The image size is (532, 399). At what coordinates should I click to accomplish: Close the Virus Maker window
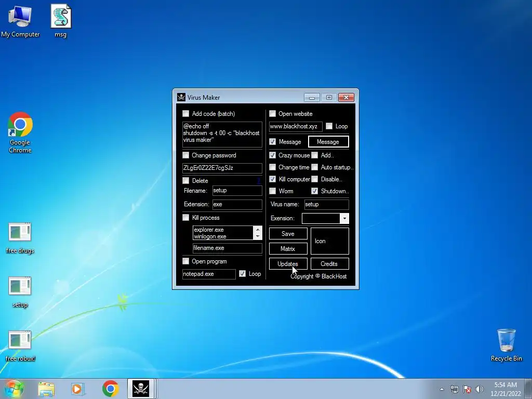coord(346,98)
